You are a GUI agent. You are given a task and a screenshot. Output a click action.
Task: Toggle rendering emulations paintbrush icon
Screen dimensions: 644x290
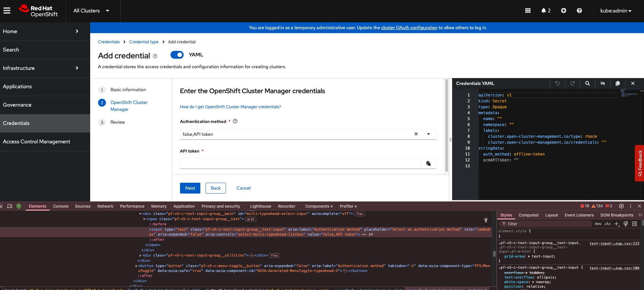(626, 224)
